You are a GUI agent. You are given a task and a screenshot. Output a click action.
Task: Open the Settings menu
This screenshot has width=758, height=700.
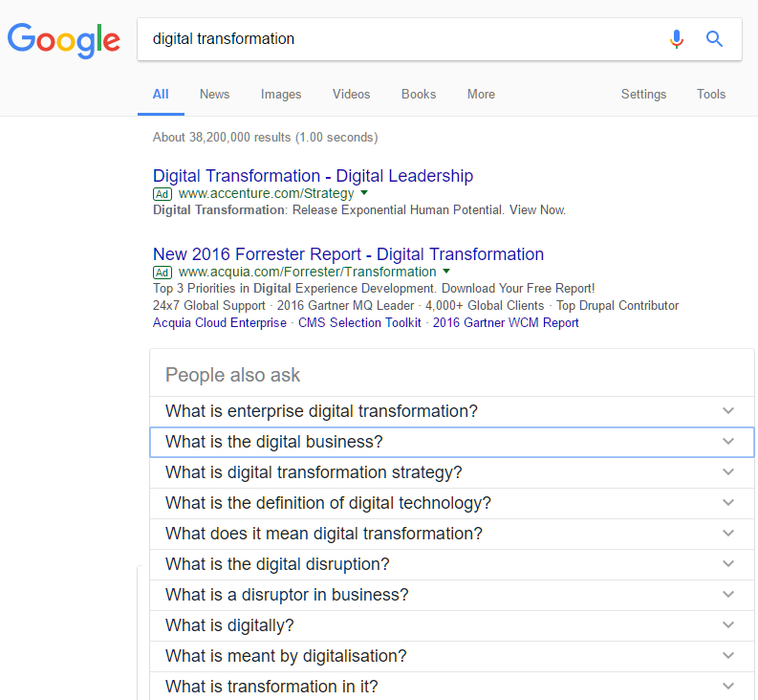[x=643, y=95]
